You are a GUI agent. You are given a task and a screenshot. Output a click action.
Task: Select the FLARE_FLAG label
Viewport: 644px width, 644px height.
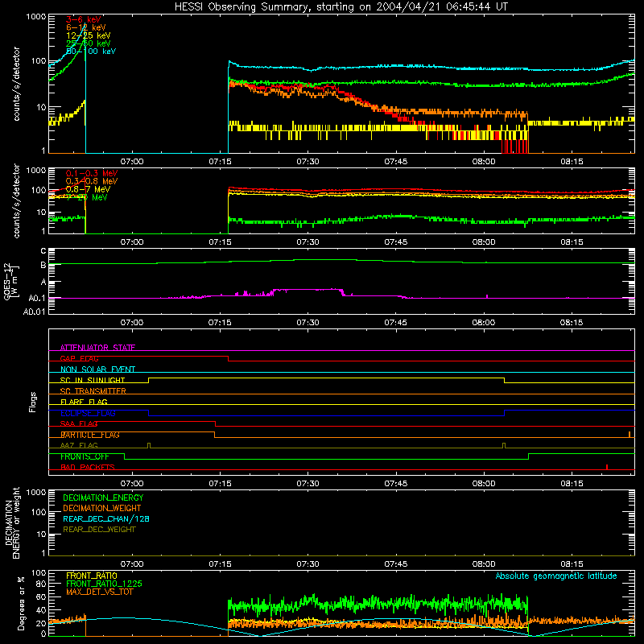pyautogui.click(x=84, y=402)
